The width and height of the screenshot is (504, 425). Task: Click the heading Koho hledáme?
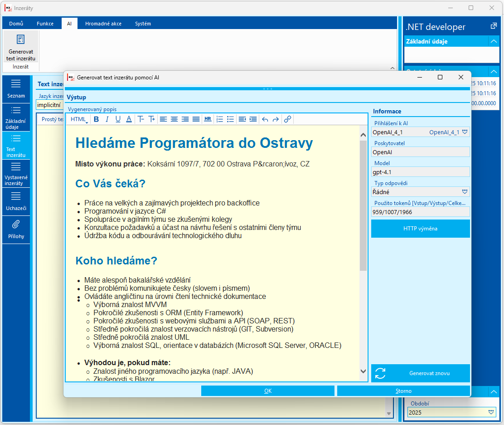point(116,261)
